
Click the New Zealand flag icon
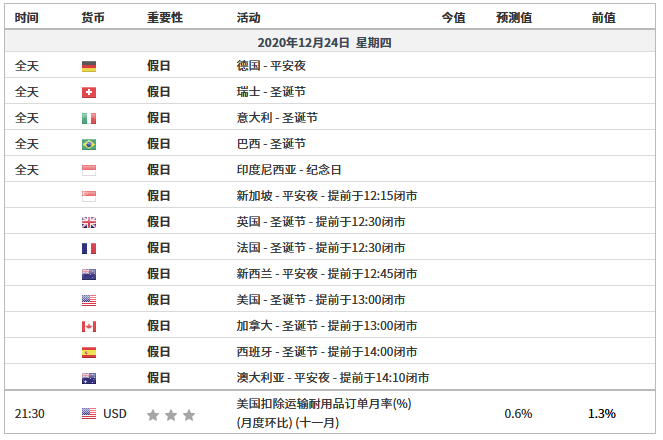[89, 274]
